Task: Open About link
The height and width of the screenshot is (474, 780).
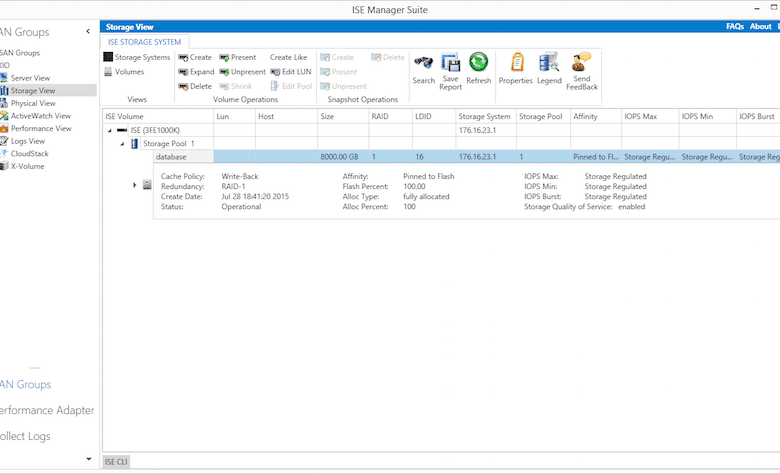Action: pos(761,26)
